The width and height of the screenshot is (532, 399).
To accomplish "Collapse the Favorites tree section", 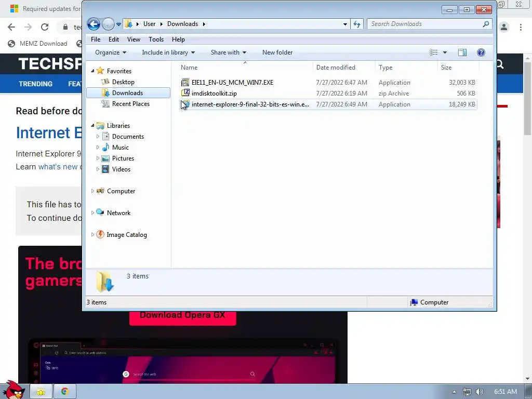I will click(92, 71).
